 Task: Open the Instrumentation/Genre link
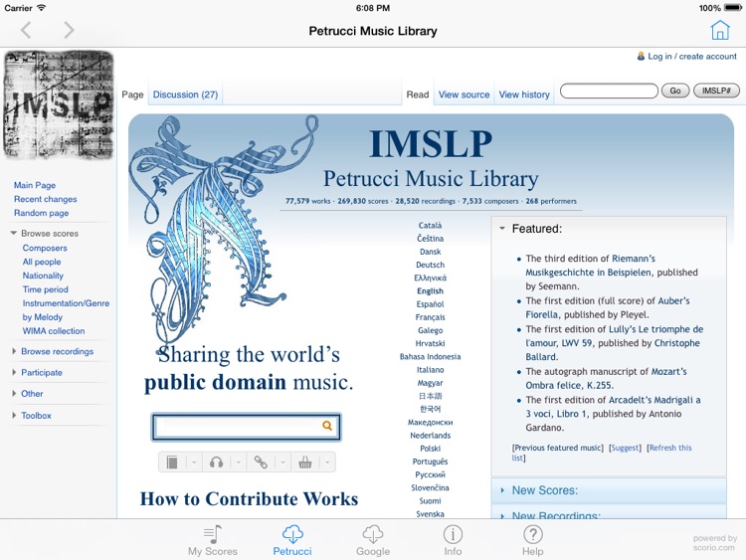tap(66, 303)
